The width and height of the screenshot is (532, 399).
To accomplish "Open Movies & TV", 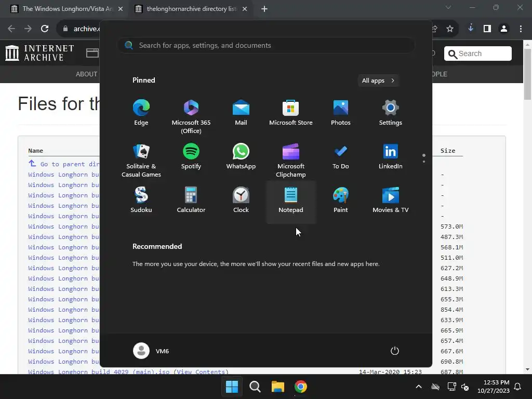I will point(391,200).
